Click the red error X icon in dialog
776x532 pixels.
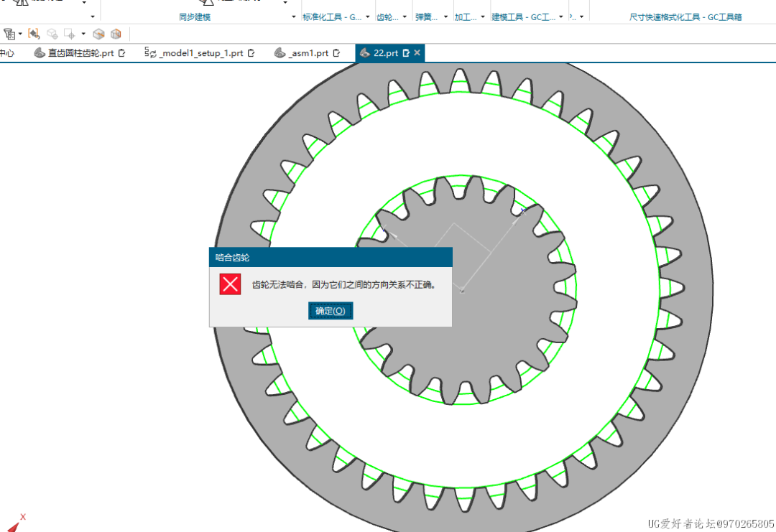[230, 284]
